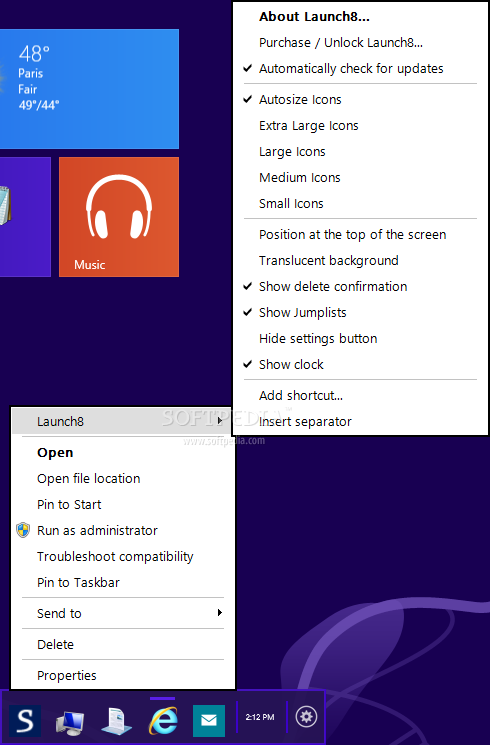
Task: Click the S app icon in dock
Action: [24, 720]
